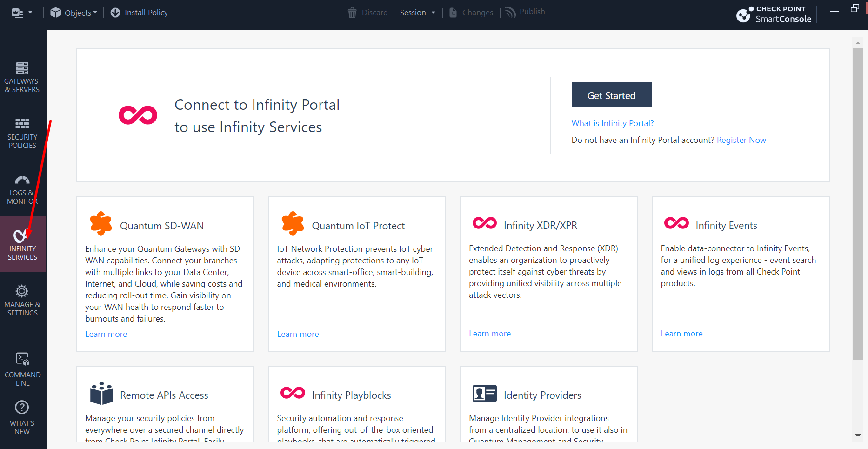Expand the Session dropdown menu

tap(417, 13)
